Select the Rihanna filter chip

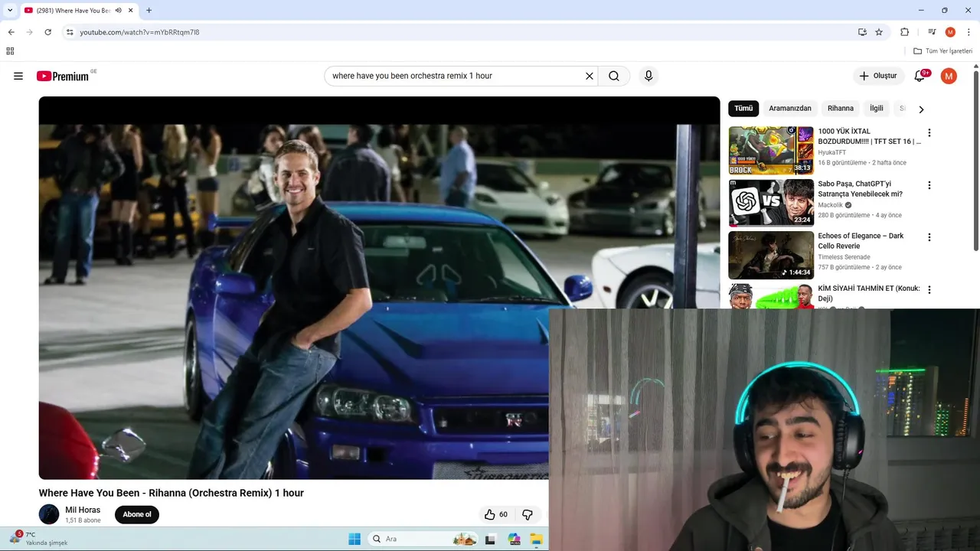pos(841,109)
